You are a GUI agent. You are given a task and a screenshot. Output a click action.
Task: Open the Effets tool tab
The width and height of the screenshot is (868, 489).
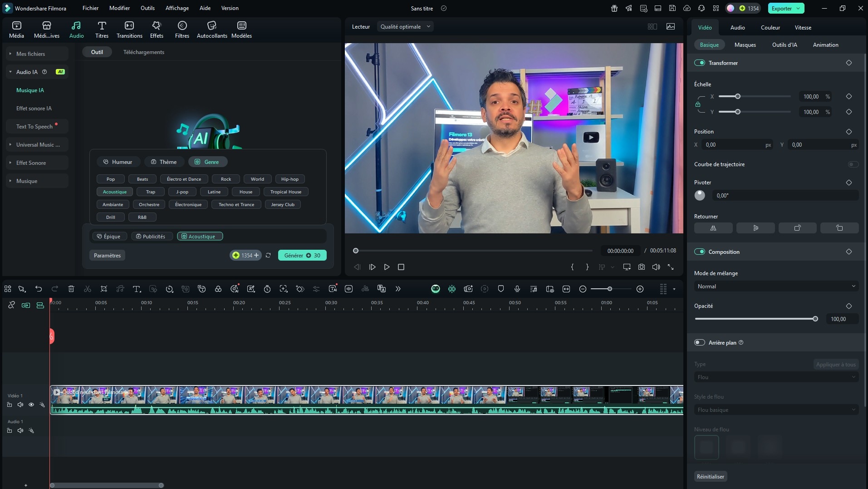pos(157,30)
